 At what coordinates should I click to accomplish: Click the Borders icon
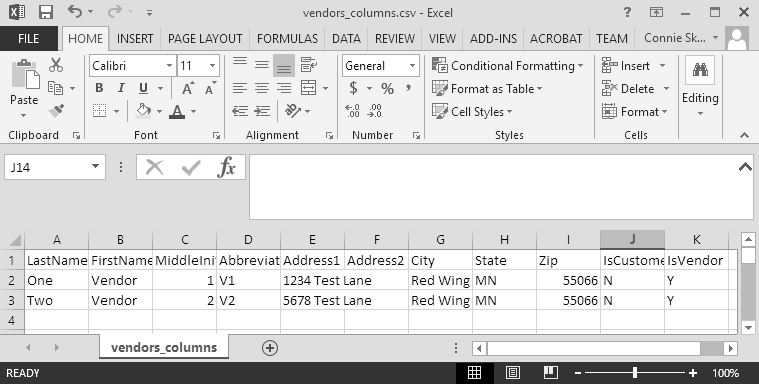[100, 111]
